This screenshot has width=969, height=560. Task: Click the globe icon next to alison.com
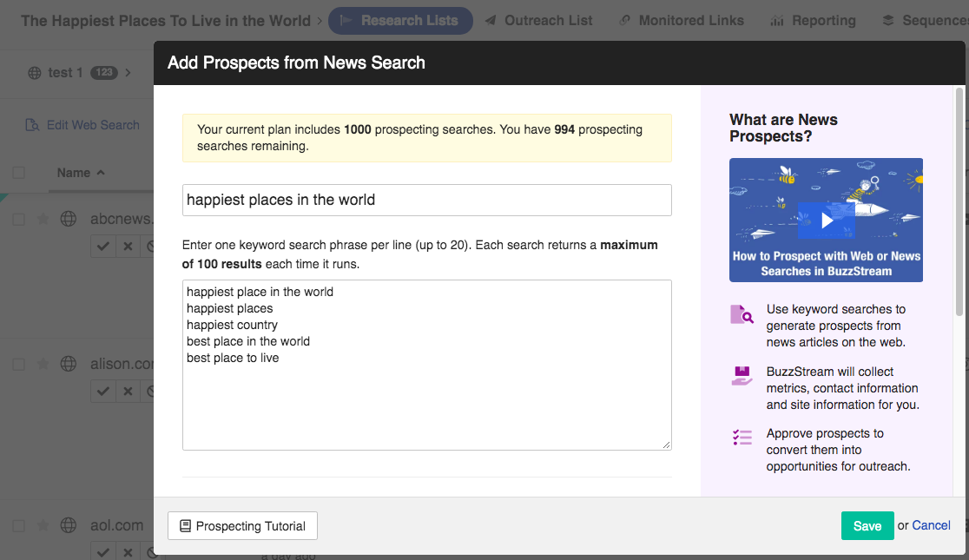[x=69, y=364]
